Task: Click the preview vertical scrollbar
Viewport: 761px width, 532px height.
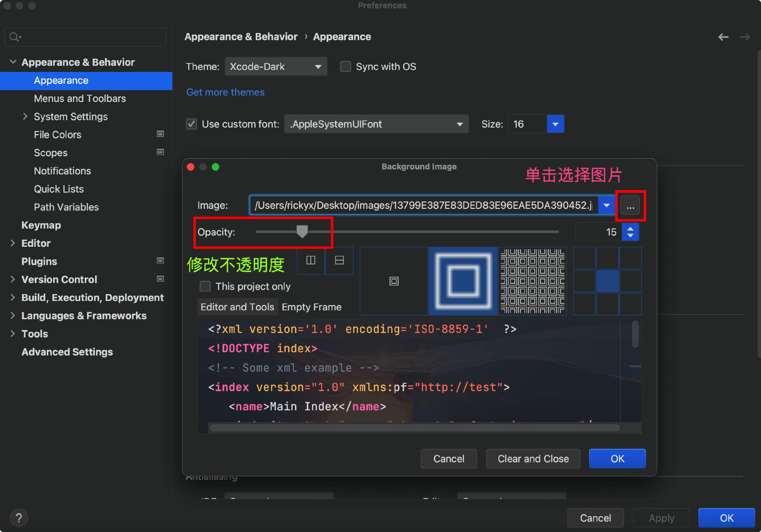Action: point(635,335)
